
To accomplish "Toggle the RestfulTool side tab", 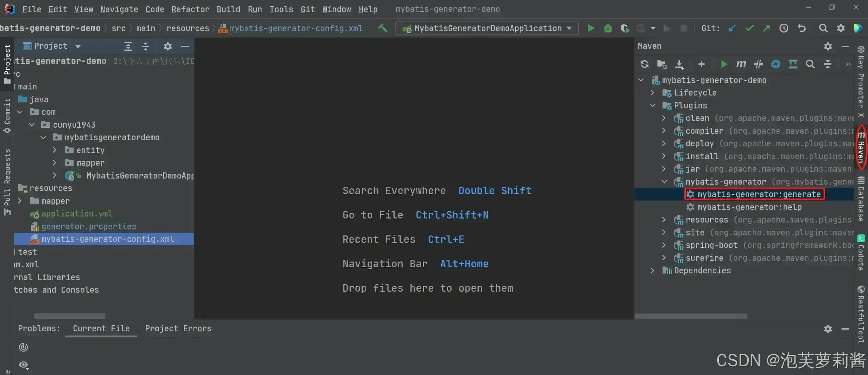I will 861,315.
